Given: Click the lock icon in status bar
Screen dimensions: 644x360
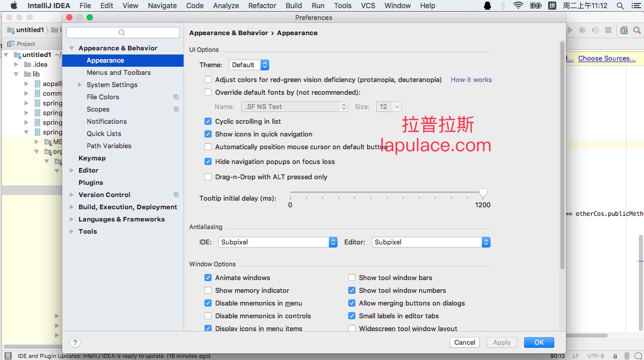Looking at the screenshot, I should point(615,356).
